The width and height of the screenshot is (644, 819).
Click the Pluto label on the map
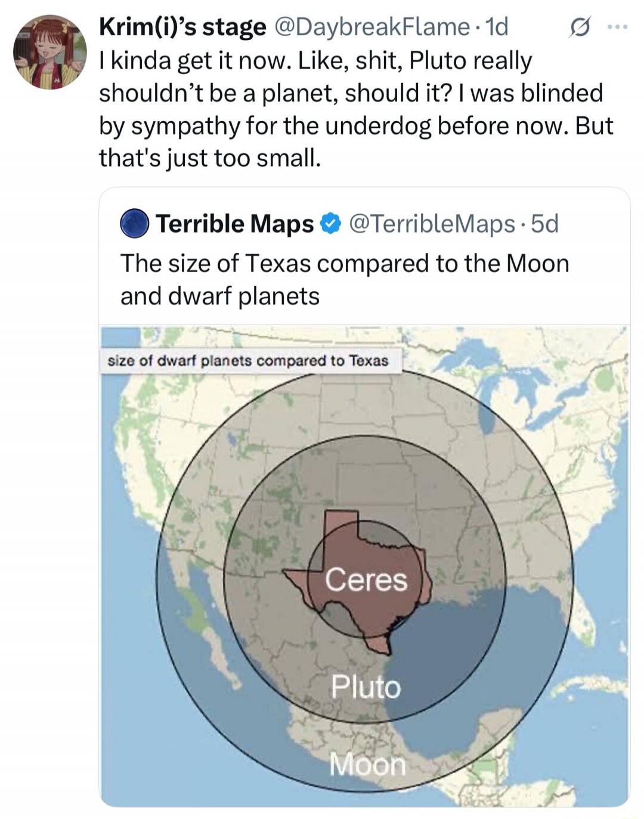pyautogui.click(x=366, y=687)
